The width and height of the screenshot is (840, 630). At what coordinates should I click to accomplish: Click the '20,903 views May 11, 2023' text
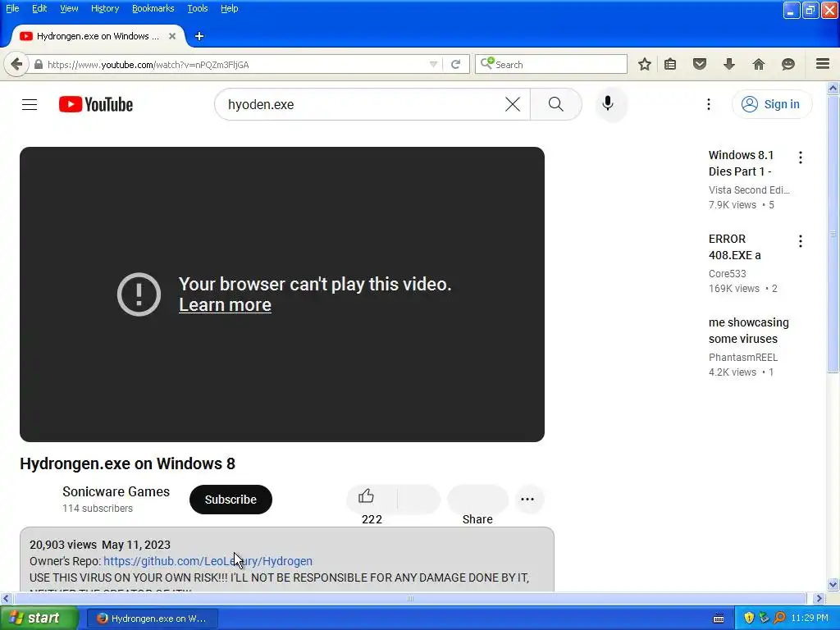pos(99,545)
